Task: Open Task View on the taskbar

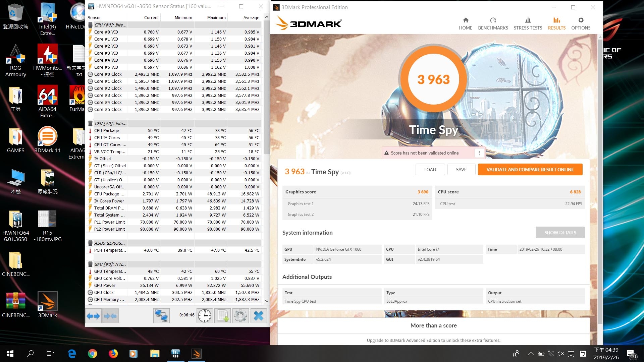Action: tap(50, 354)
